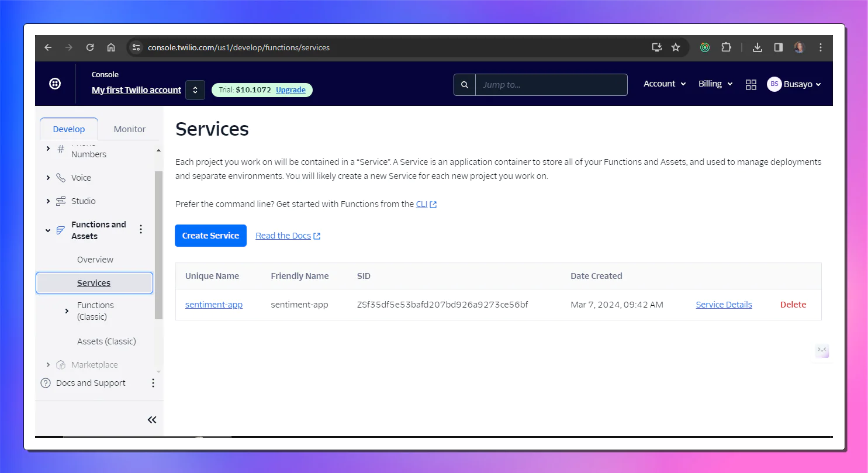
Task: Open the Busayo user dropdown
Action: click(x=802, y=84)
